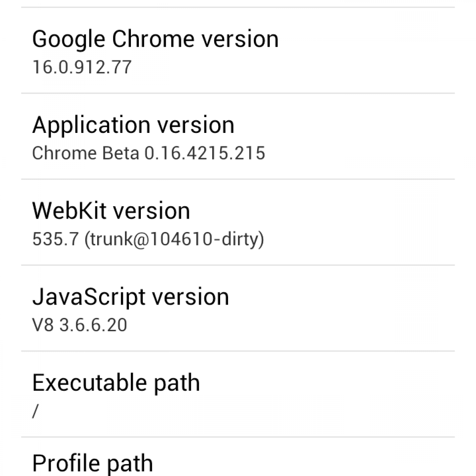Click the word Application in second heading
Image resolution: width=476 pixels, height=476 pixels.
(91, 125)
